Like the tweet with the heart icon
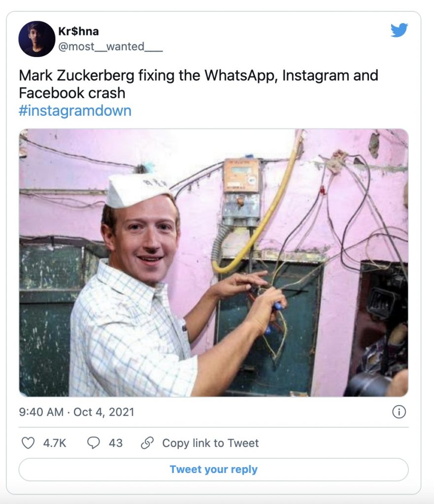434x504 pixels. tap(29, 443)
